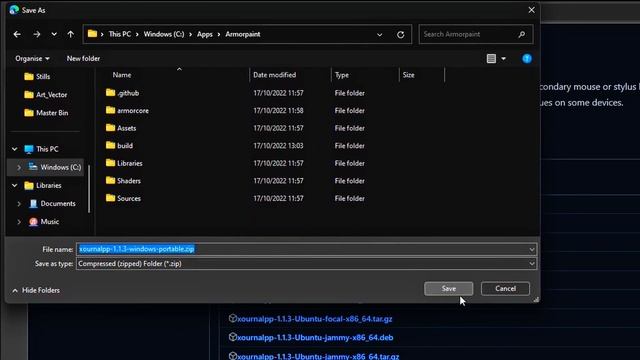Click the Cancel button
Screen dimensions: 640x360
tap(505, 289)
